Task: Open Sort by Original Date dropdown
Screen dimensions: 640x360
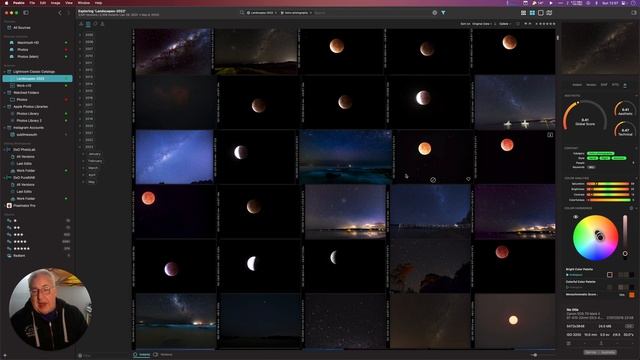Action: pos(482,24)
